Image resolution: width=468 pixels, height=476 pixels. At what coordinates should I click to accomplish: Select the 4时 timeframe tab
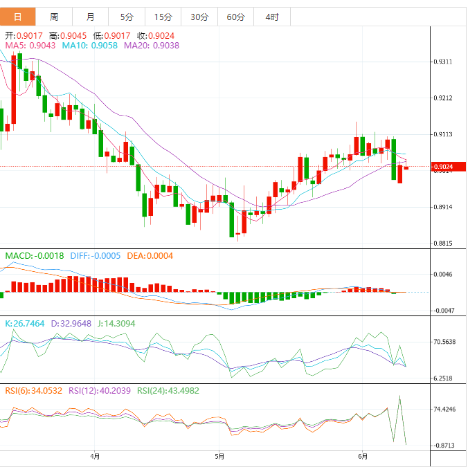click(x=271, y=17)
